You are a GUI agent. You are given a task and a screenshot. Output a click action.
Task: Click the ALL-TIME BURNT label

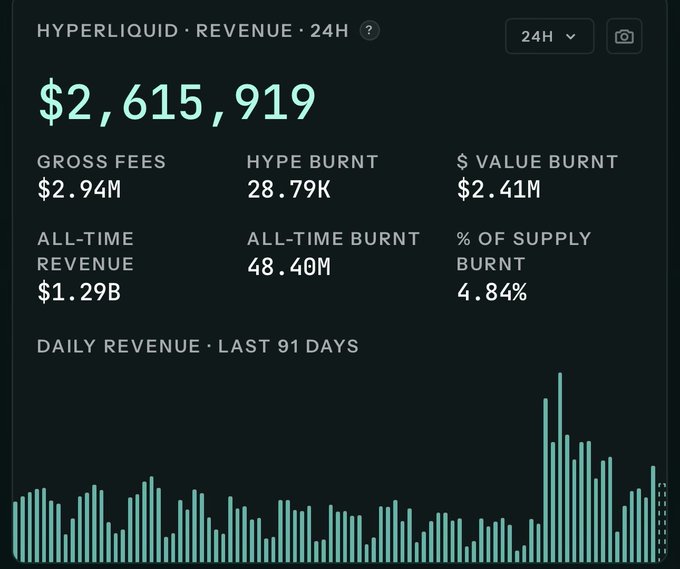[x=333, y=239]
